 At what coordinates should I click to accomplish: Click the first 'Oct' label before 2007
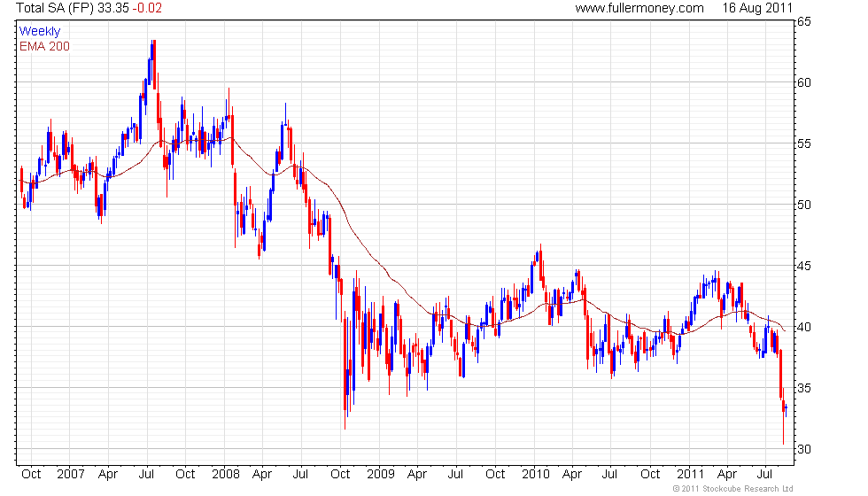click(x=31, y=475)
